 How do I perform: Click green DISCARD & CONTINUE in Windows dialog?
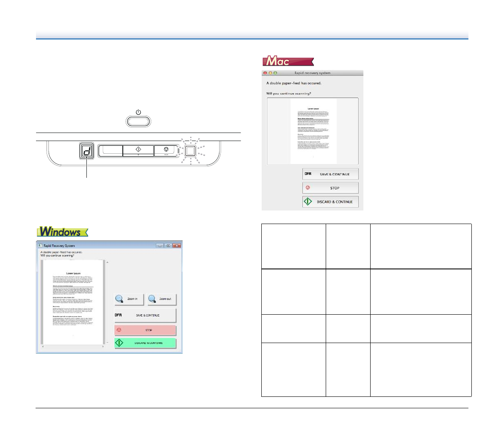point(145,343)
